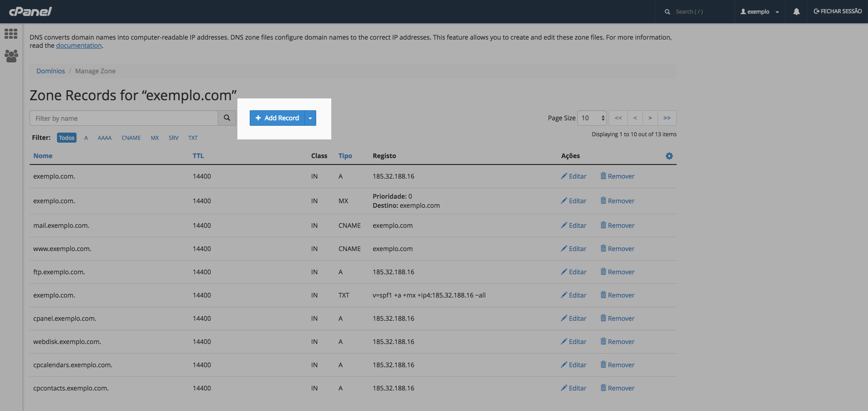
Task: Go to the last page of records
Action: (667, 118)
